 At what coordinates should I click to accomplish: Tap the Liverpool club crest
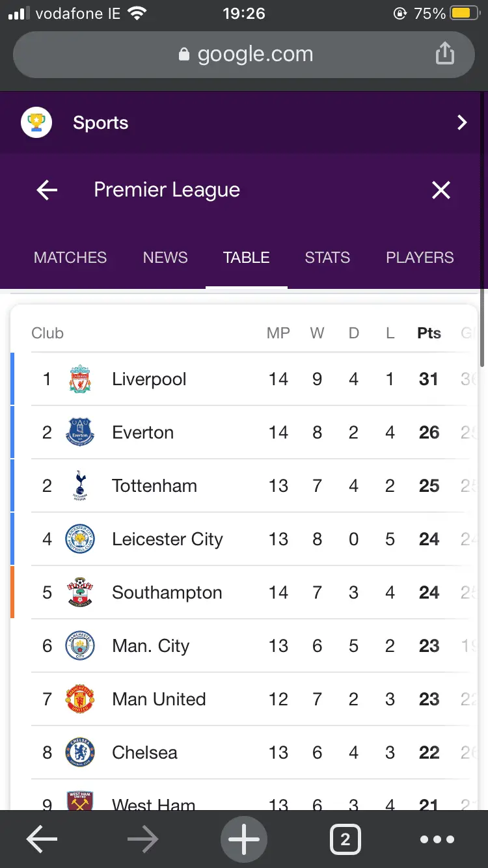click(80, 379)
